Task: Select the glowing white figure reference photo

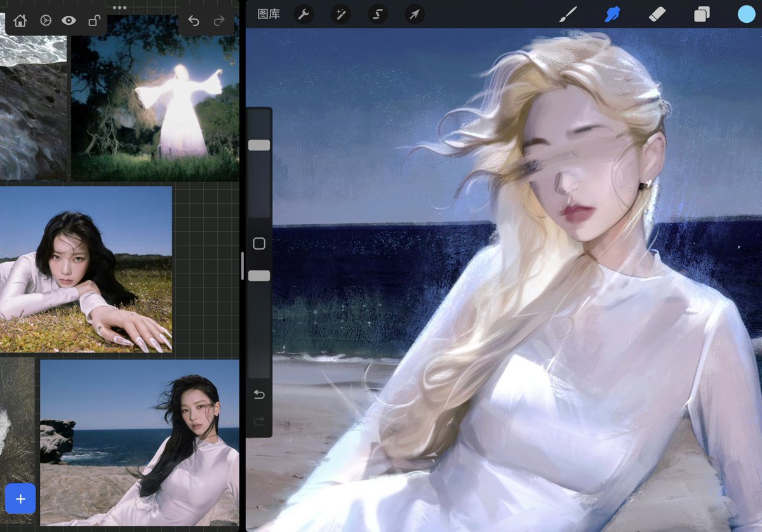Action: click(155, 98)
